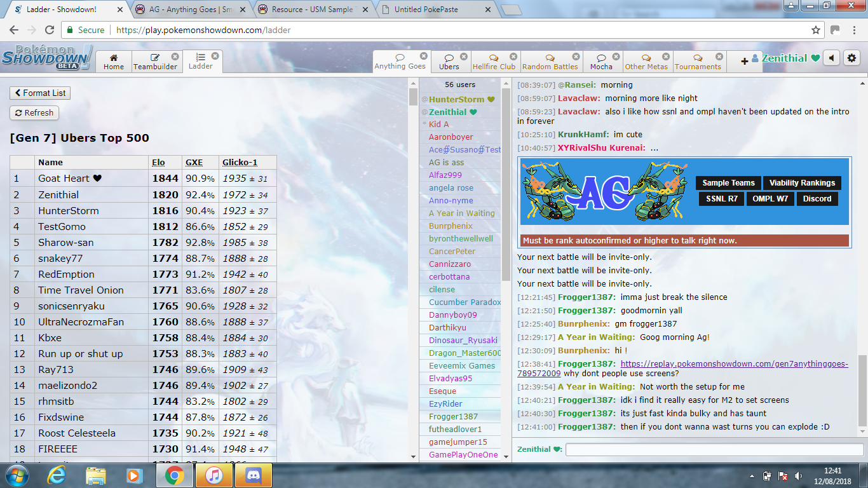Click the system tray volume icon
868x488 pixels.
pos(799,475)
